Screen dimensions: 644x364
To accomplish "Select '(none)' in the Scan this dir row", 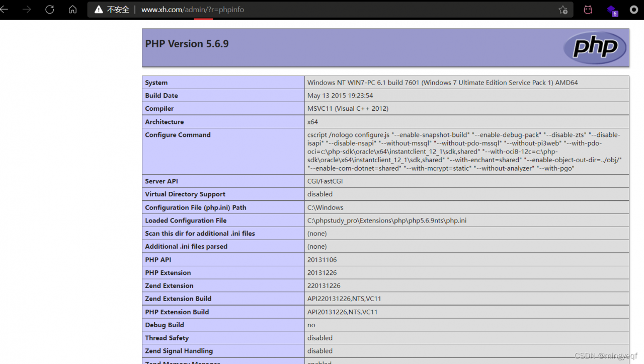I will pos(317,234).
